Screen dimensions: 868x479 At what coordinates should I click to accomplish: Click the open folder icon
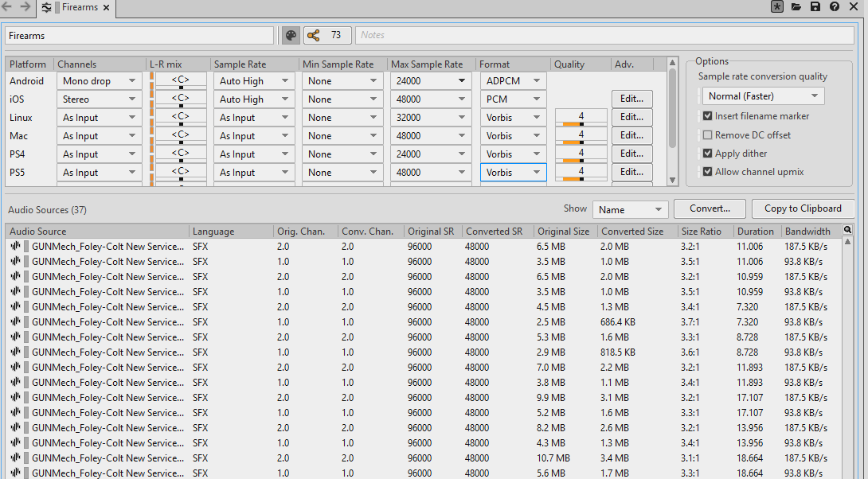pyautogui.click(x=796, y=7)
